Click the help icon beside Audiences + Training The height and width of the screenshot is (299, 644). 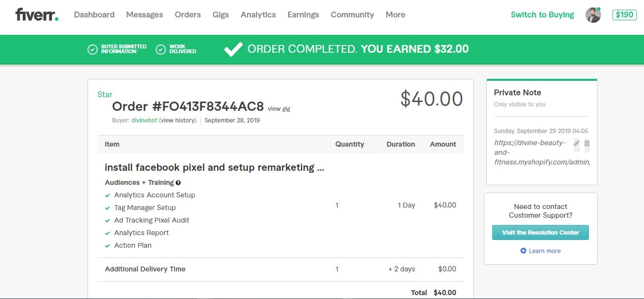tap(178, 183)
